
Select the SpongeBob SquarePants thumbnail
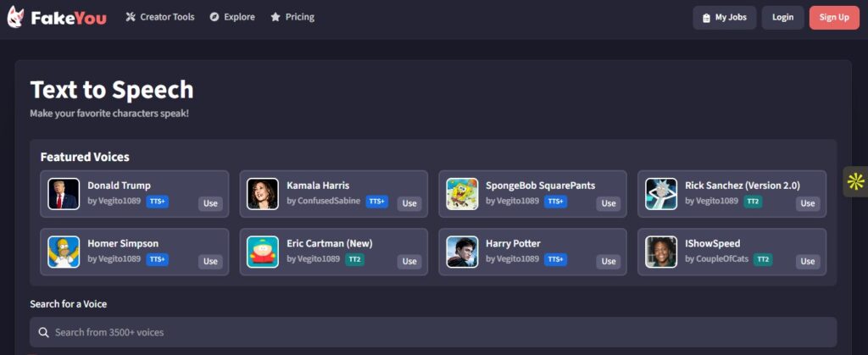click(x=462, y=193)
